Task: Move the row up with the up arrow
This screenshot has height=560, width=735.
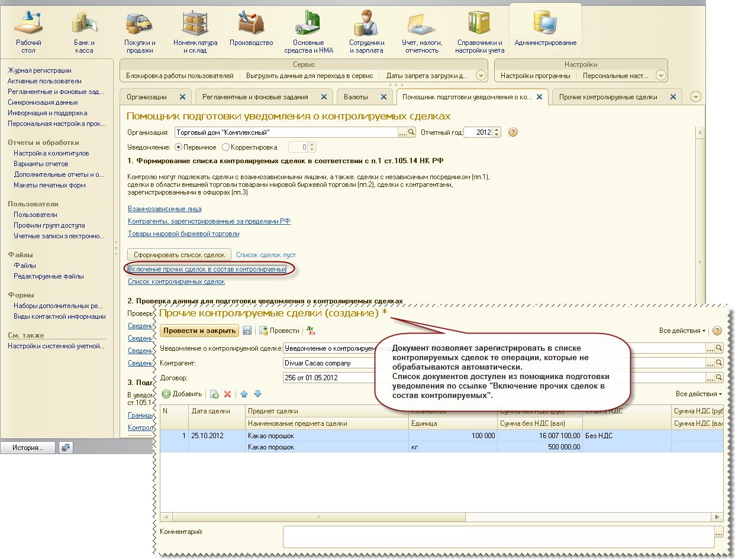Action: coord(244,394)
